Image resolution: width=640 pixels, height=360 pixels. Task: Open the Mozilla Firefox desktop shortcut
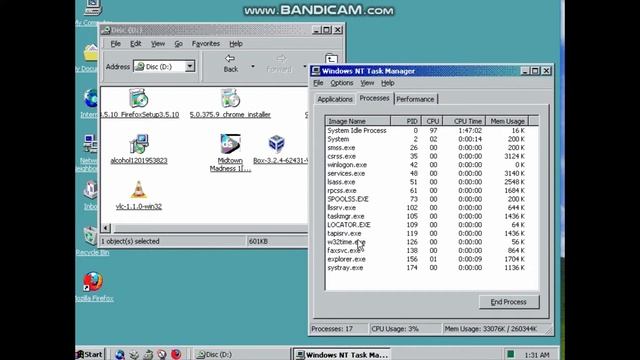click(x=93, y=282)
